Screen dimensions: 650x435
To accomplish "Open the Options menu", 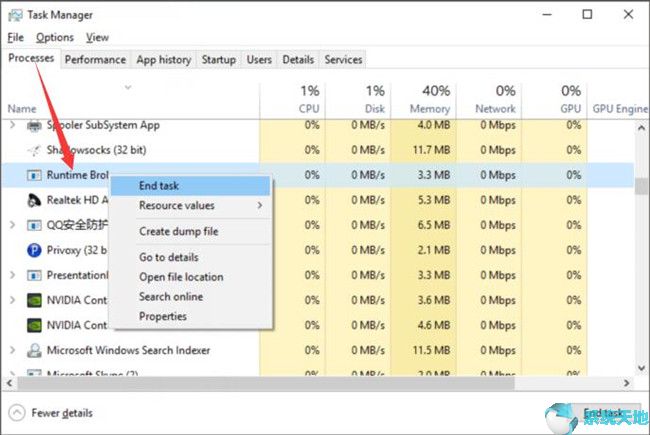I will [x=55, y=37].
